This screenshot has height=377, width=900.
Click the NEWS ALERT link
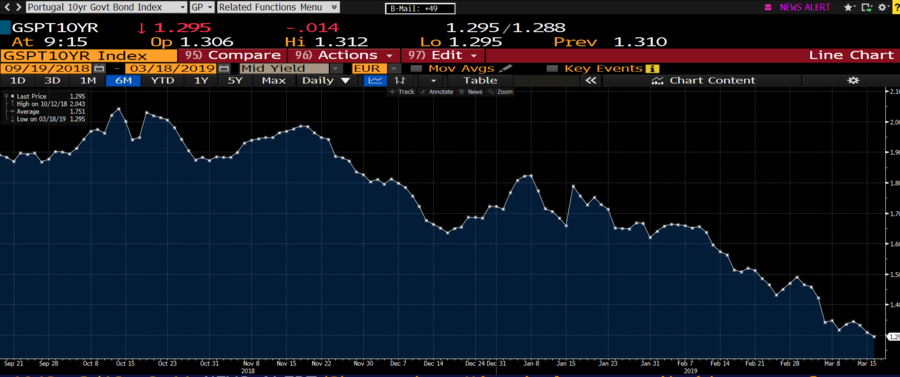(x=805, y=7)
